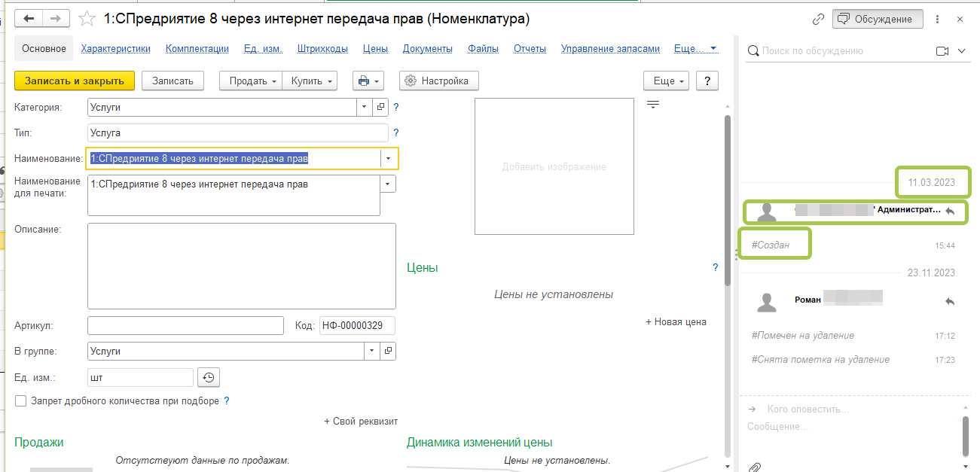Viewport: 980px width, 472px height.
Task: Expand the Категория dropdown list
Action: tap(365, 108)
